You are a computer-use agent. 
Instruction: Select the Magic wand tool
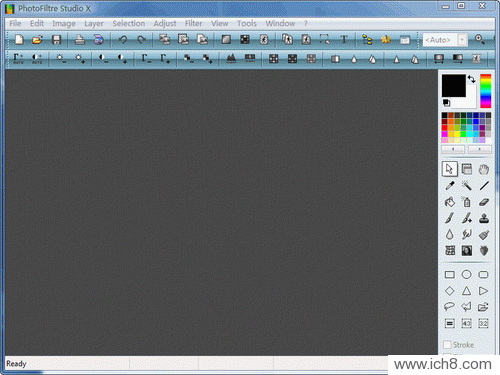[x=467, y=185]
